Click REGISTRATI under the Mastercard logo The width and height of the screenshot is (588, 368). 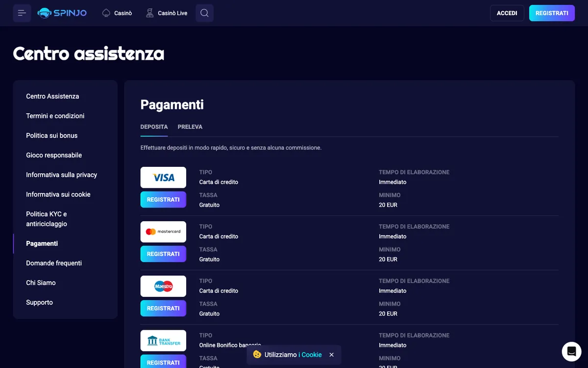[163, 254]
